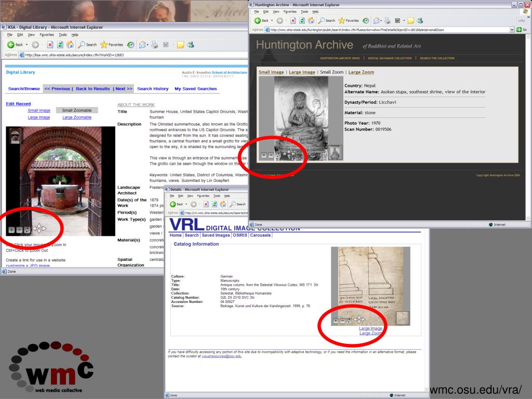
Task: Open the Huntington window address bar dropdown
Action: [x=512, y=30]
